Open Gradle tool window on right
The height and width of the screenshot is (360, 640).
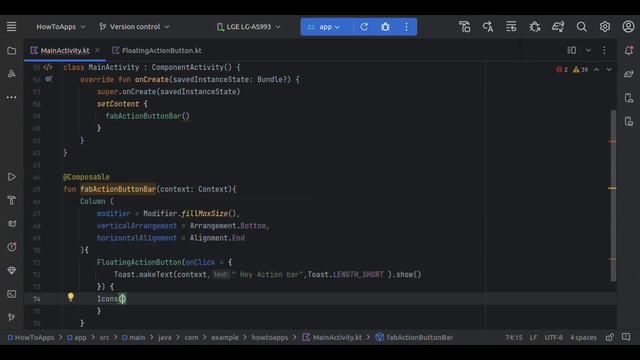coord(629,74)
